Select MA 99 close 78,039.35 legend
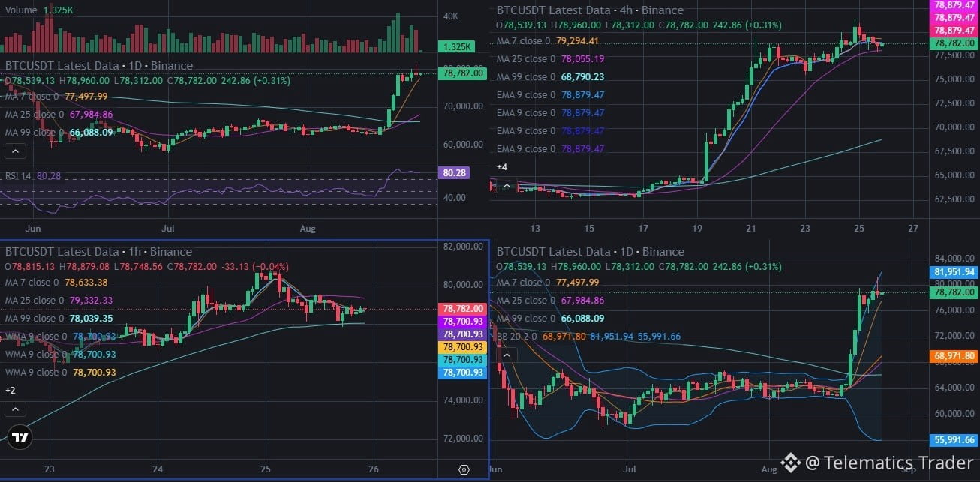The image size is (980, 482). click(x=59, y=318)
